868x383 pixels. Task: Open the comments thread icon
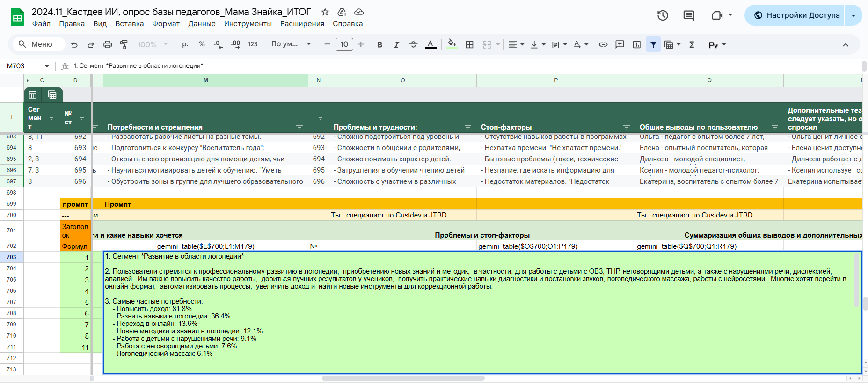688,15
